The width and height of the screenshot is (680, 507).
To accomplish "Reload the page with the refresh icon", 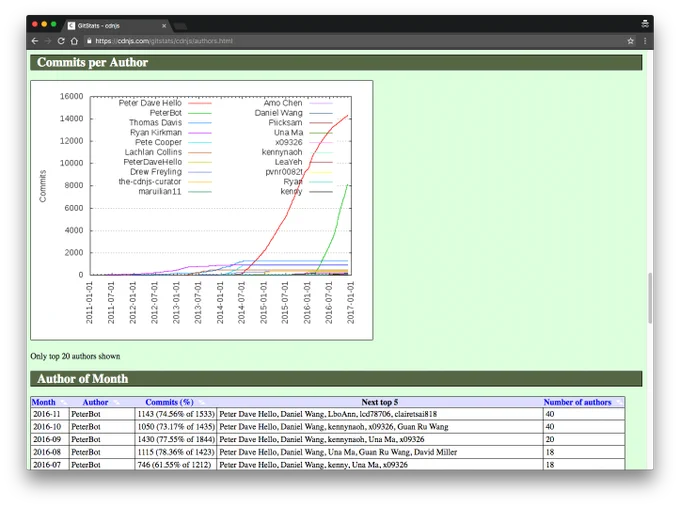I will pyautogui.click(x=61, y=41).
